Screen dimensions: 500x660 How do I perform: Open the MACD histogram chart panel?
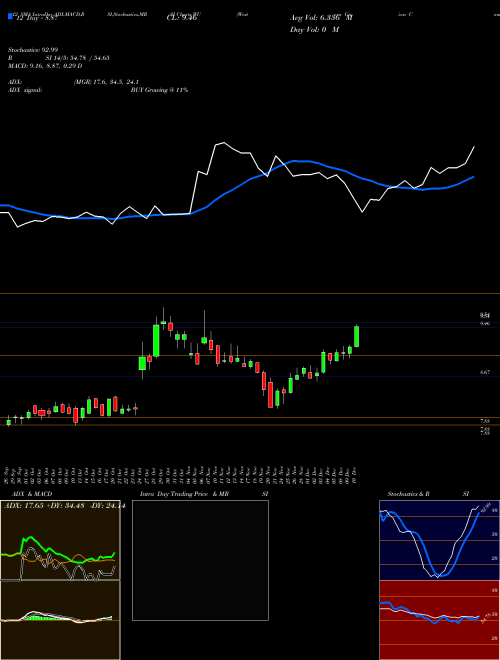click(60, 620)
